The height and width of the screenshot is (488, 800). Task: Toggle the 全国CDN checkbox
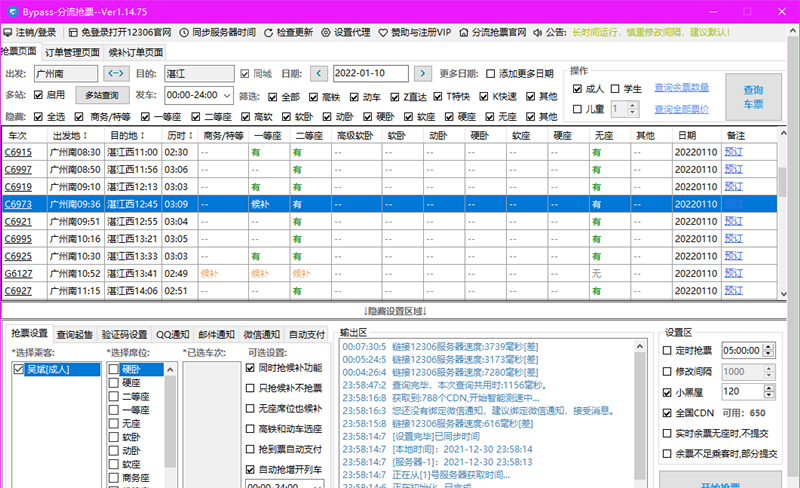coord(667,413)
